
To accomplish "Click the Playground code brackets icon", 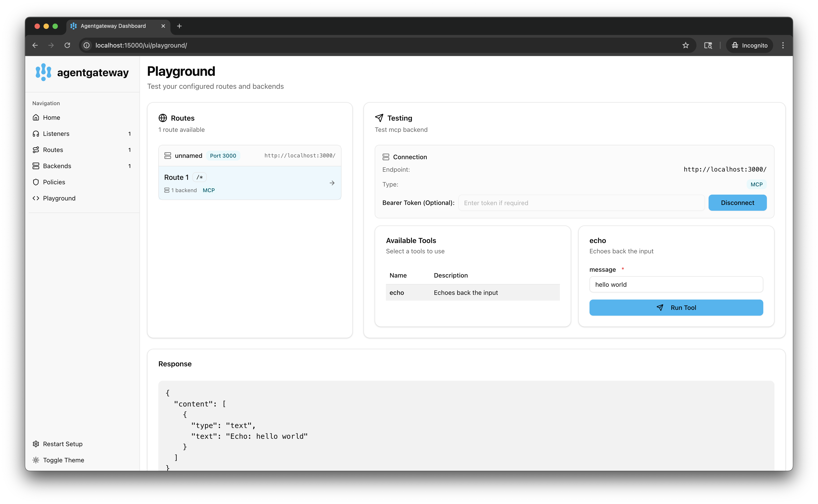I will tap(36, 198).
